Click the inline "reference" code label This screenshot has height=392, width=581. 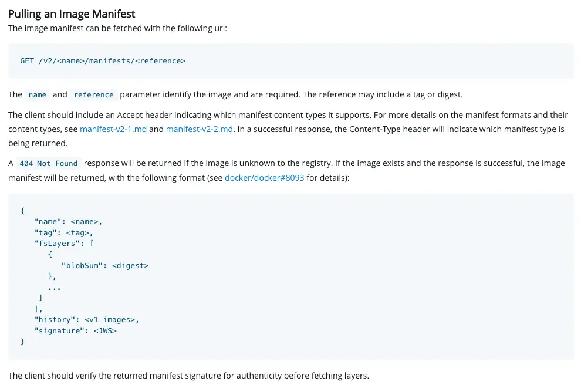94,95
